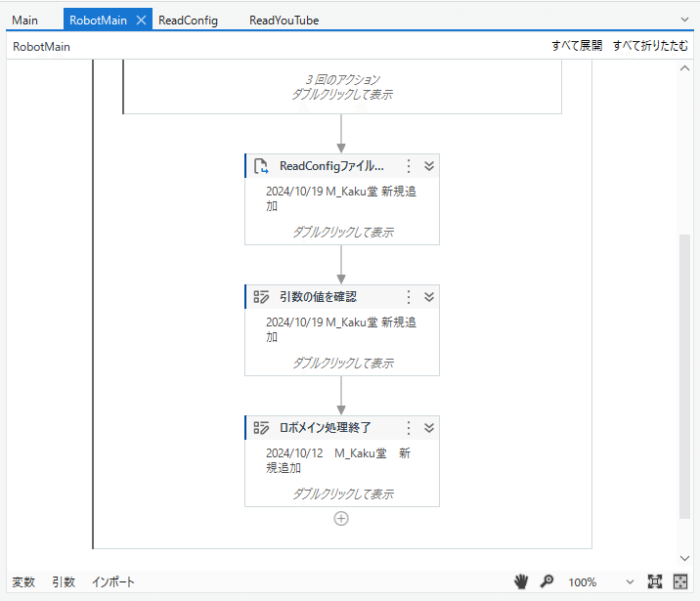Click the plus icon to add activity

[341, 519]
